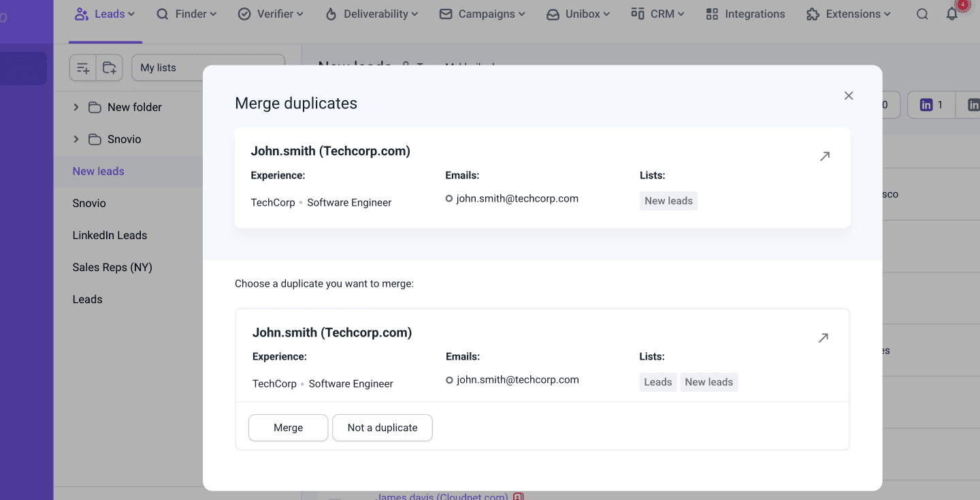Open the Campaigns dropdown menu
This screenshot has height=500, width=980.
(483, 14)
